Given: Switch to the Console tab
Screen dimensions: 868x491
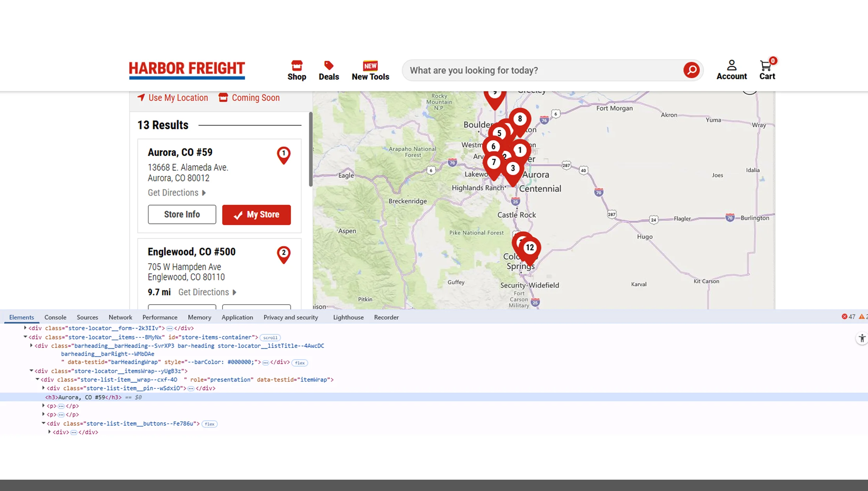Looking at the screenshot, I should click(55, 317).
